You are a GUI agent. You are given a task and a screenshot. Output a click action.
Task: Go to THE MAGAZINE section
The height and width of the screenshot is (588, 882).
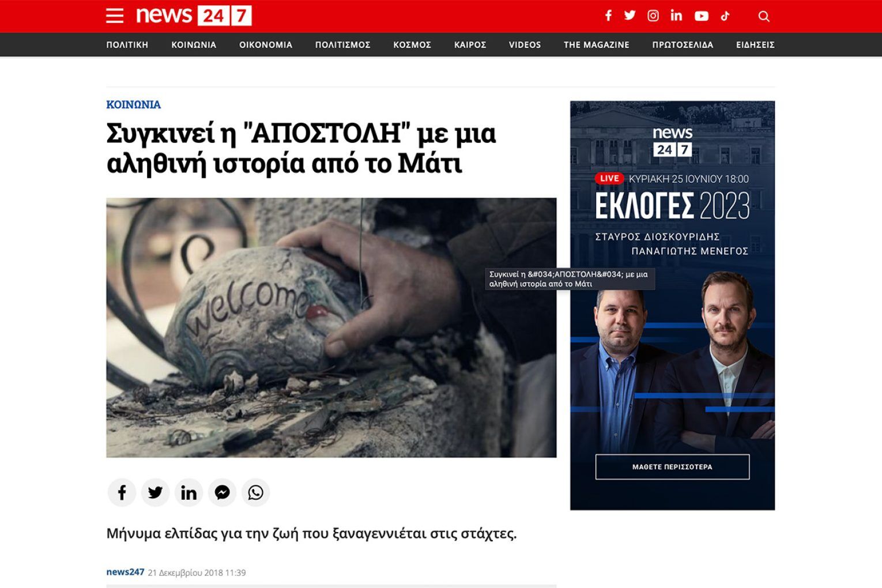point(597,45)
